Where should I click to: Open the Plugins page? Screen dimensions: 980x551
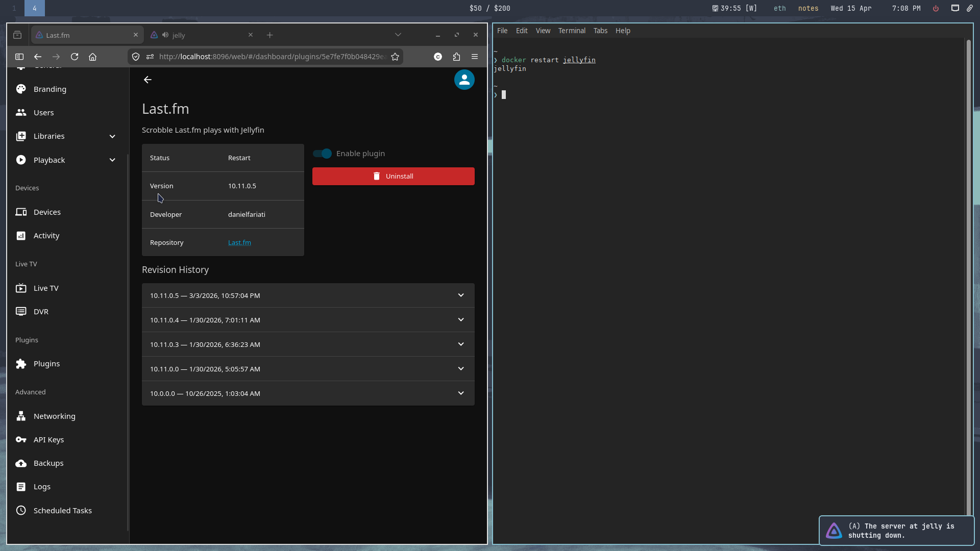[67, 363]
